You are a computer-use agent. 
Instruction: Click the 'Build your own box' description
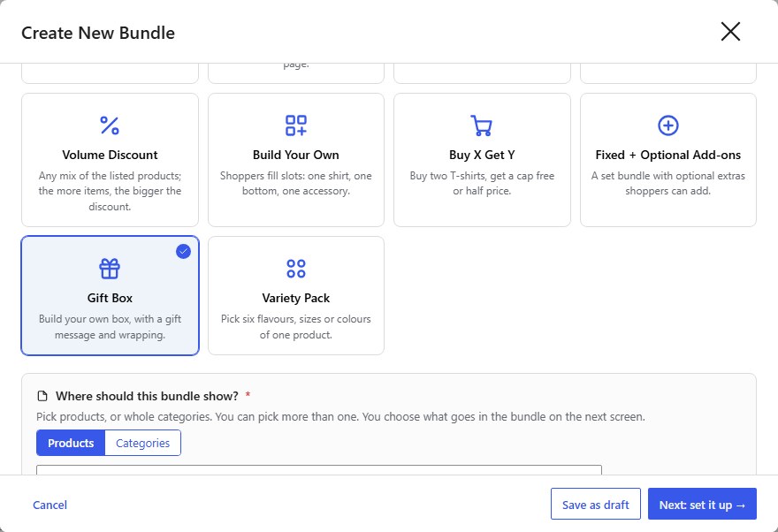tap(110, 327)
